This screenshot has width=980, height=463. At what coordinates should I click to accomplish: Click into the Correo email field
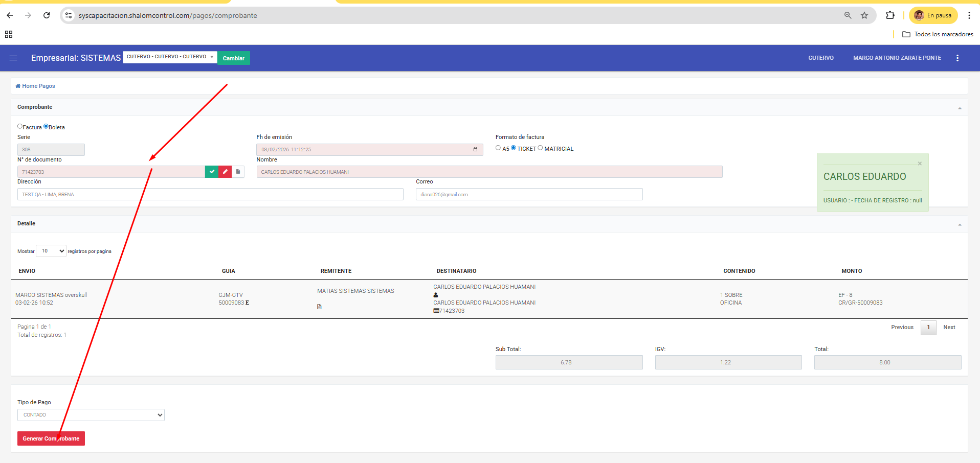pos(529,194)
